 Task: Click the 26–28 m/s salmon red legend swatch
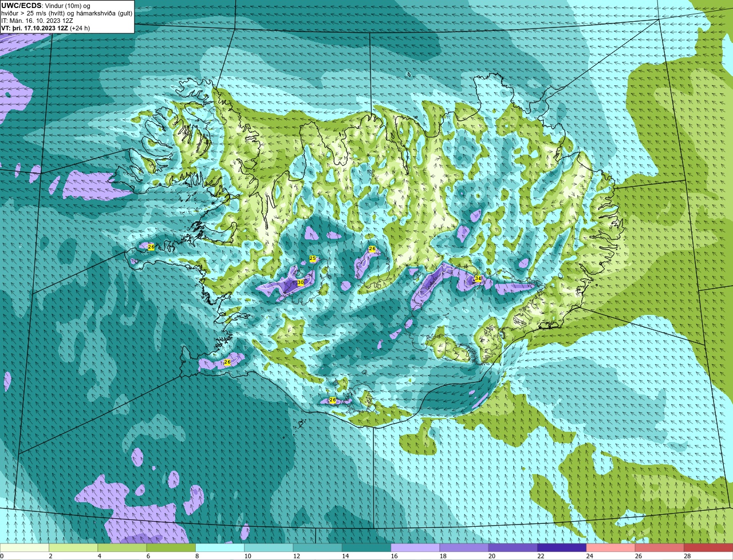[660, 548]
